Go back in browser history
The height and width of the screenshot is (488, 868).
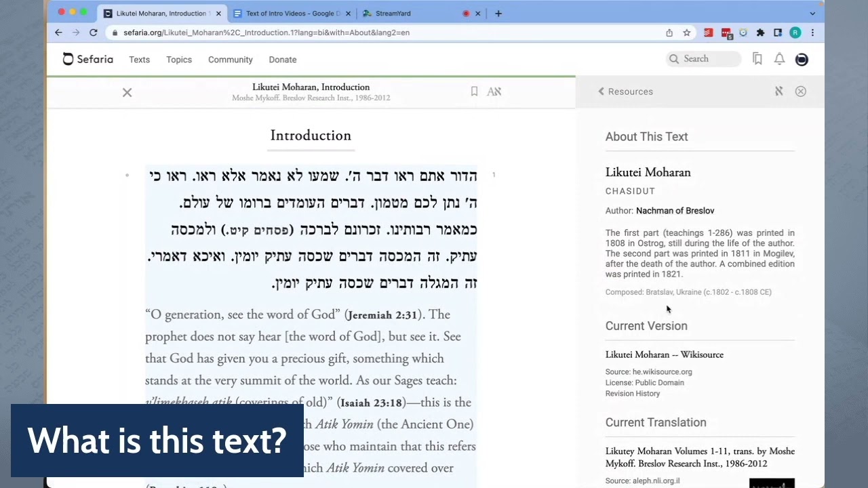58,33
